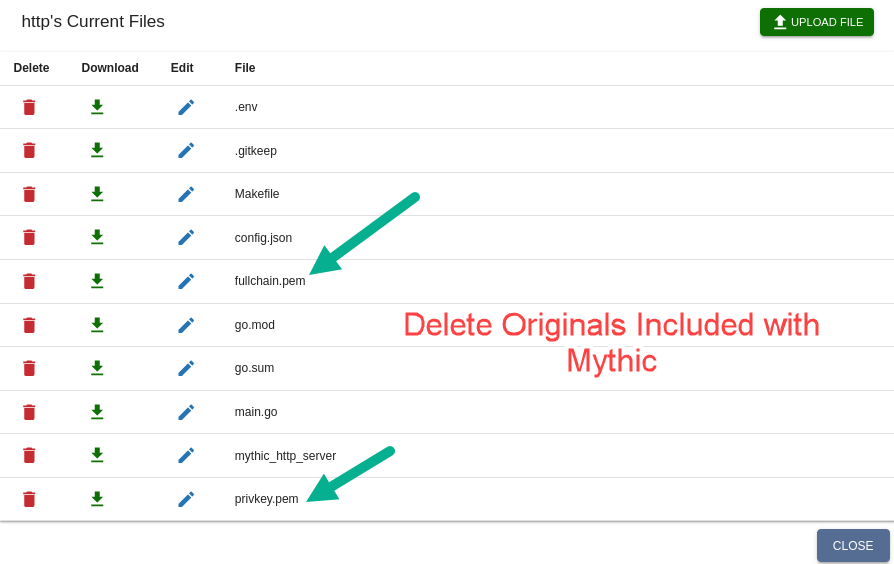Edit the go.mod file
Image resolution: width=894 pixels, height=564 pixels.
[186, 325]
